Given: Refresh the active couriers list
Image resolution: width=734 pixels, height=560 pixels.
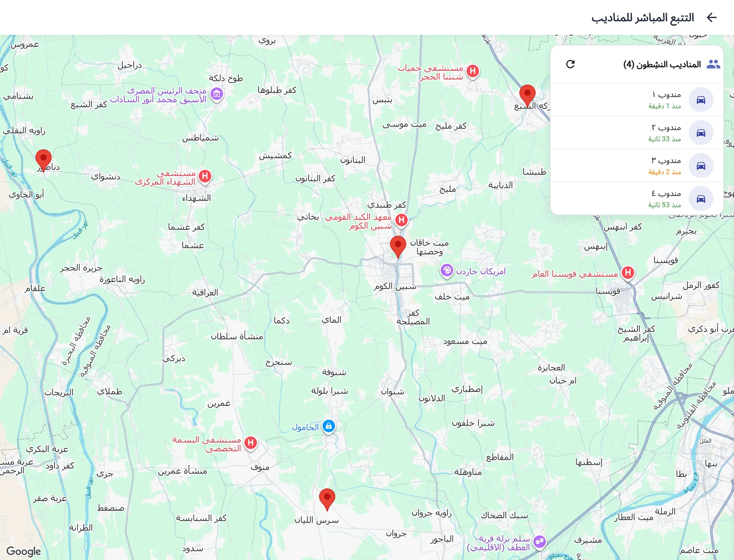Looking at the screenshot, I should pos(571,64).
